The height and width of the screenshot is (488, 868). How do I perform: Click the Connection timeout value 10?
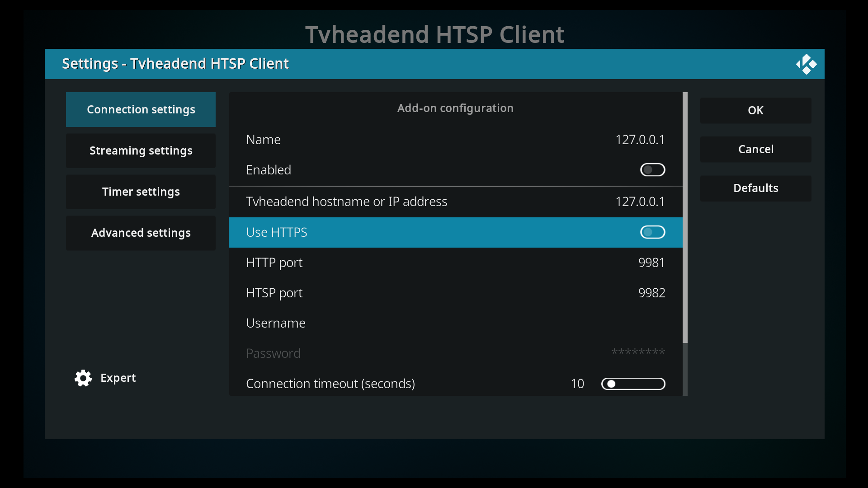tap(577, 384)
